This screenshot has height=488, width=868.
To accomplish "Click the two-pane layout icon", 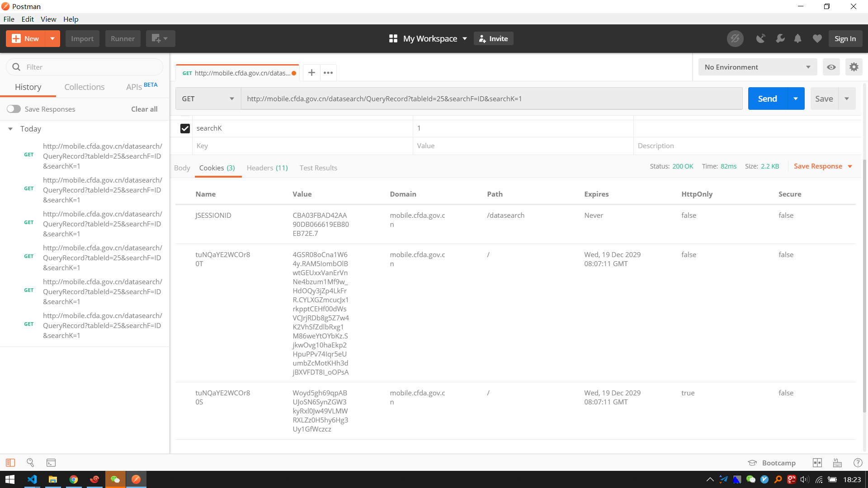I will pyautogui.click(x=817, y=463).
